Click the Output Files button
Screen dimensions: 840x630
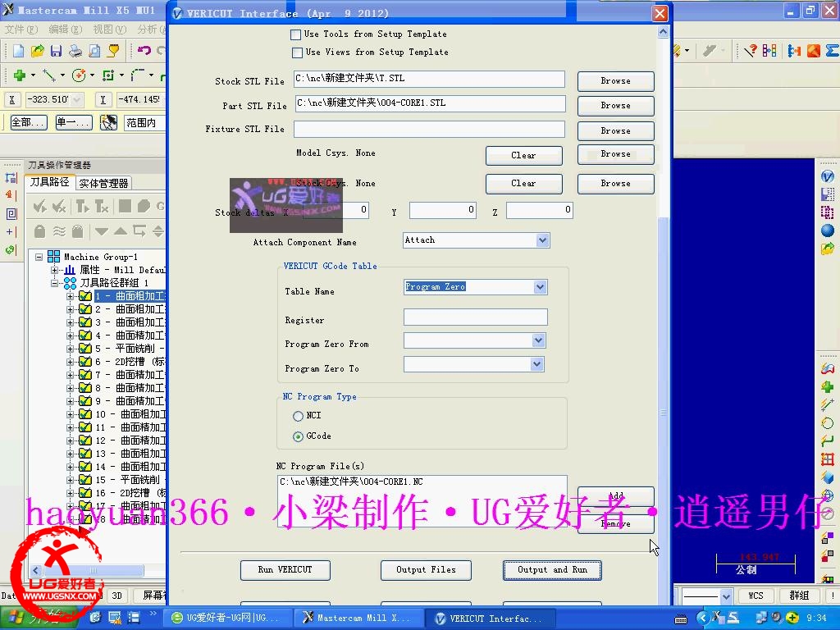tap(426, 570)
